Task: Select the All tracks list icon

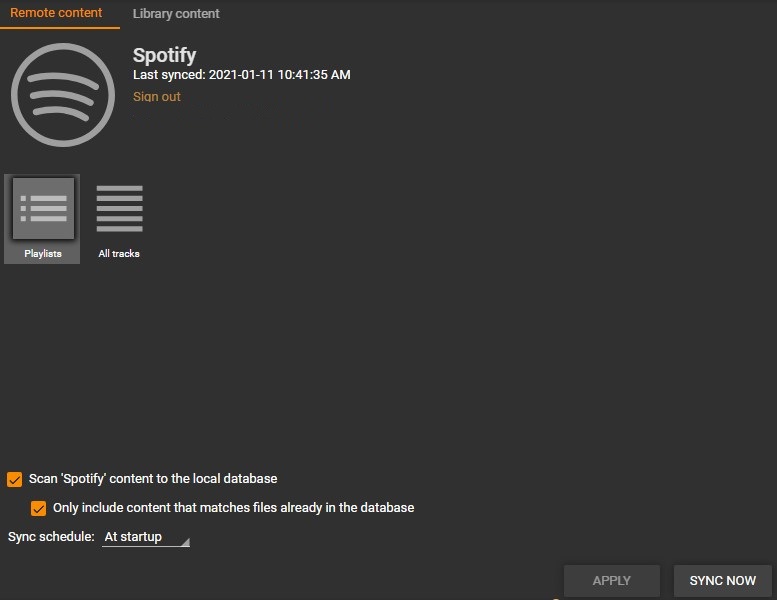Action: point(119,208)
